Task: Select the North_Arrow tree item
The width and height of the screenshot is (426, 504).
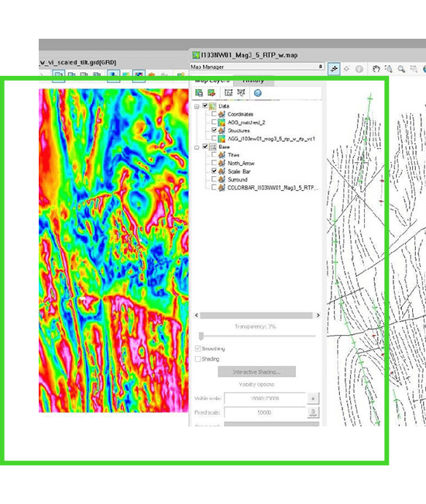Action: tap(241, 164)
